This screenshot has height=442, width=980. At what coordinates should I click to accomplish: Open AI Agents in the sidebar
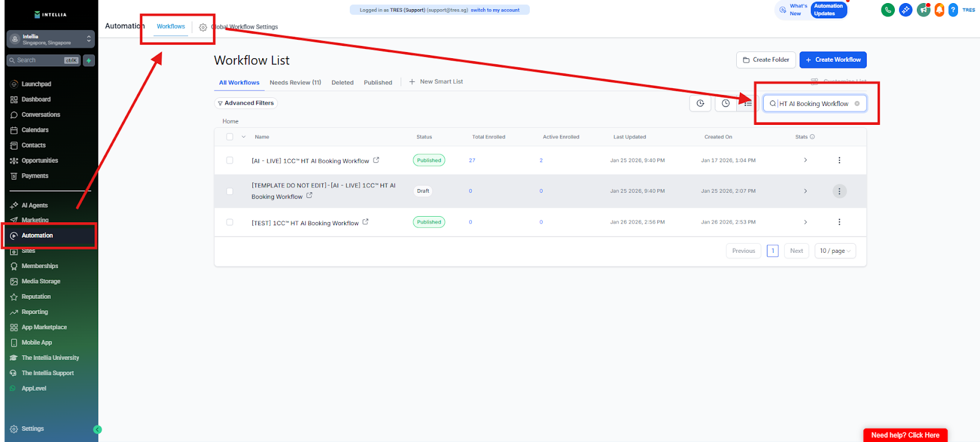click(x=34, y=205)
